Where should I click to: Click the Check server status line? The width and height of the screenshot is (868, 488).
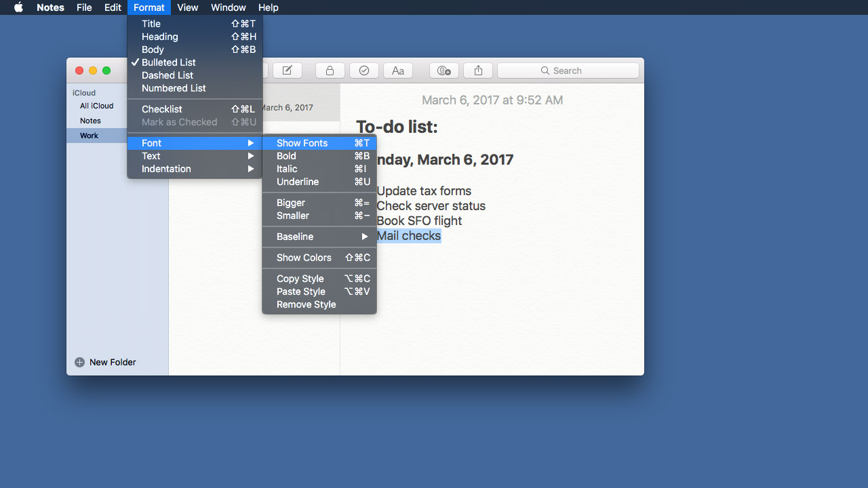pyautogui.click(x=431, y=206)
